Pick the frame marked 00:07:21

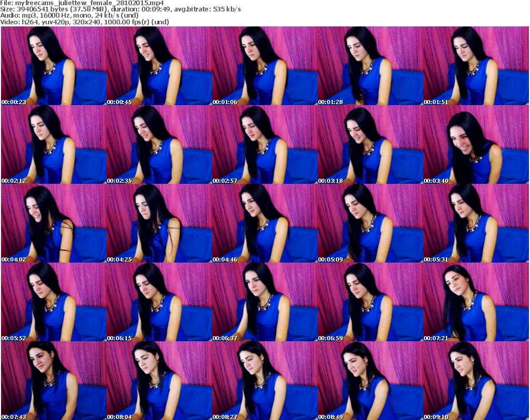click(476, 302)
